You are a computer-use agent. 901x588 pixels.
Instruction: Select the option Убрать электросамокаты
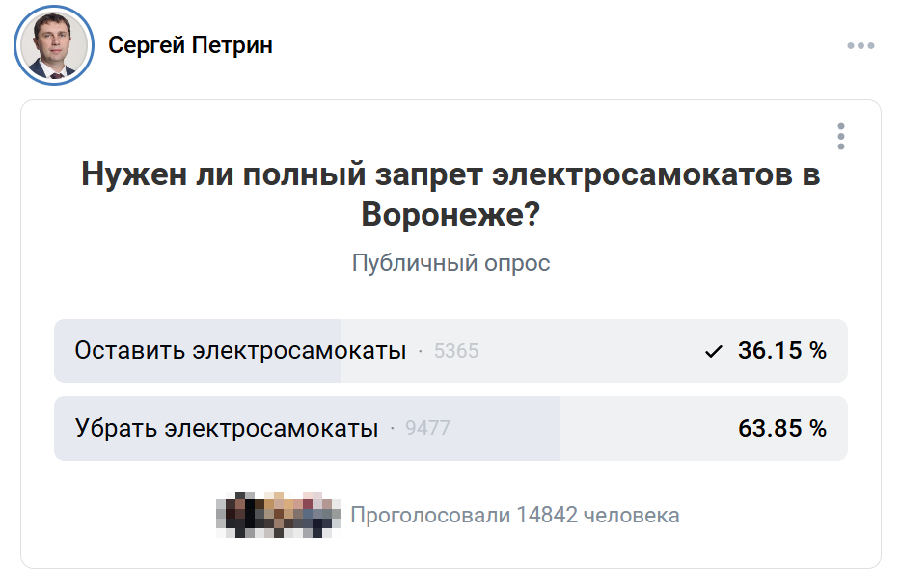(x=227, y=428)
